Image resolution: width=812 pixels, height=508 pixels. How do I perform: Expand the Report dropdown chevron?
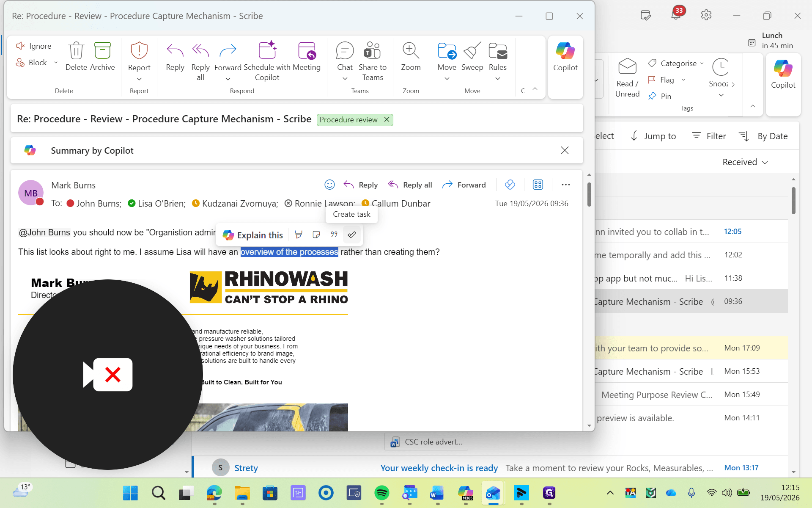click(x=139, y=79)
